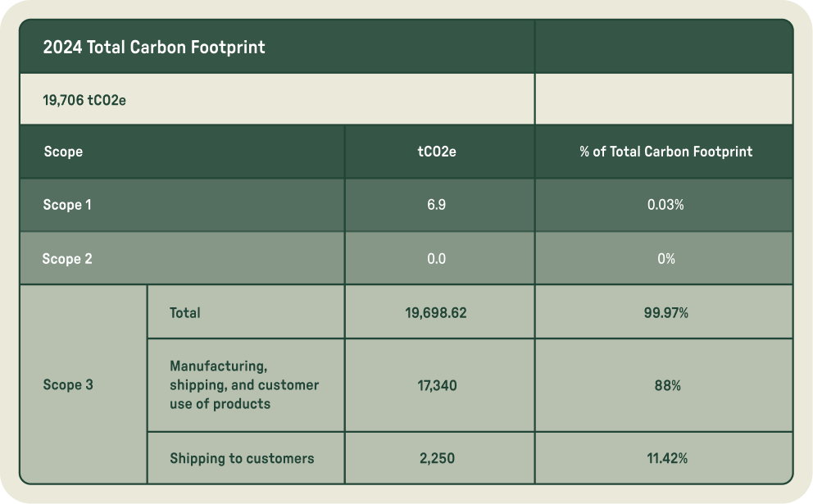
Task: Select the "Scope 3" row label
Action: pos(67,385)
